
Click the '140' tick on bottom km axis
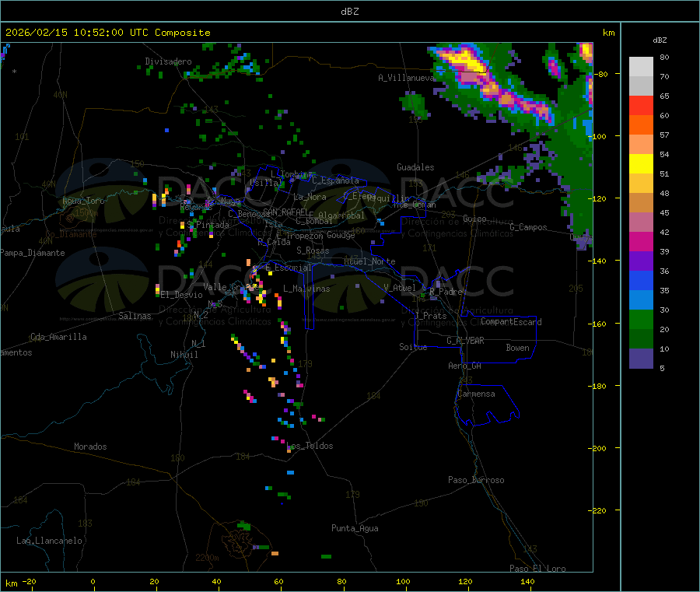pyautogui.click(x=527, y=581)
